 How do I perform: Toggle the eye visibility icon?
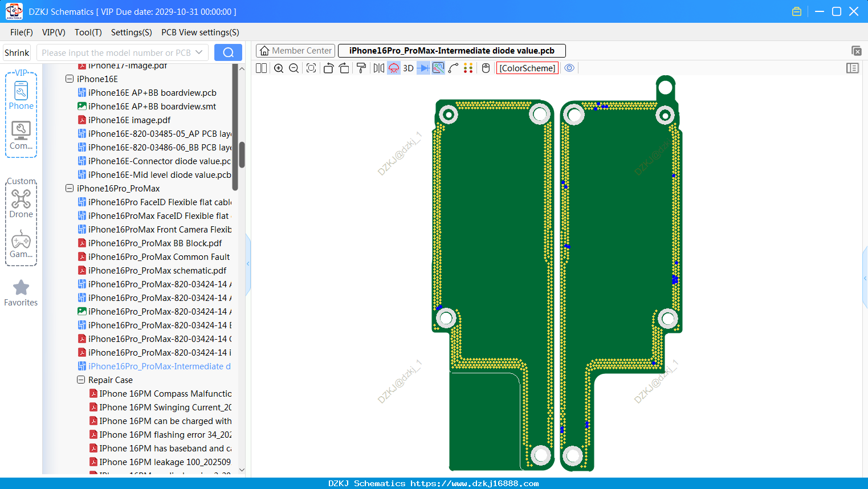tap(569, 68)
